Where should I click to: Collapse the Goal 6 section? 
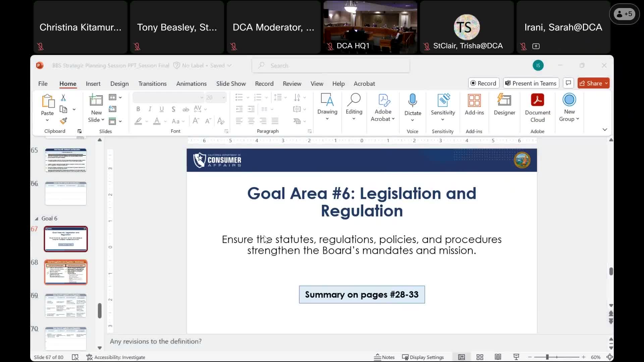(x=37, y=219)
